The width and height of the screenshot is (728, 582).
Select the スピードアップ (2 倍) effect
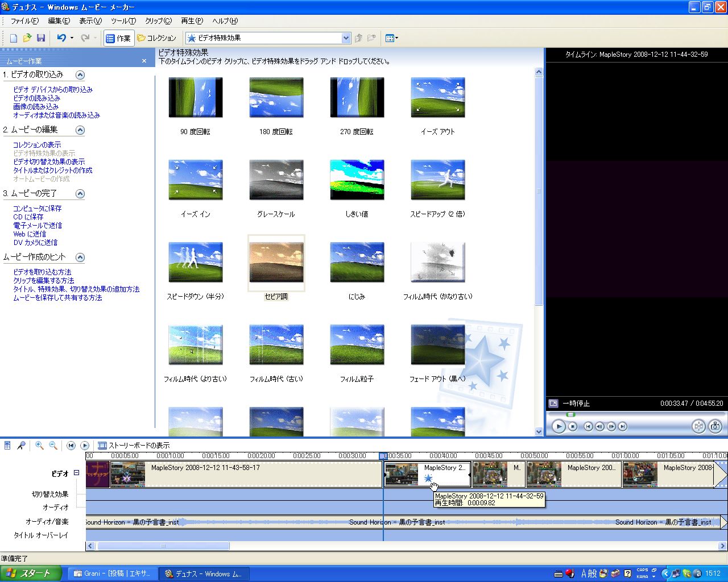click(438, 180)
